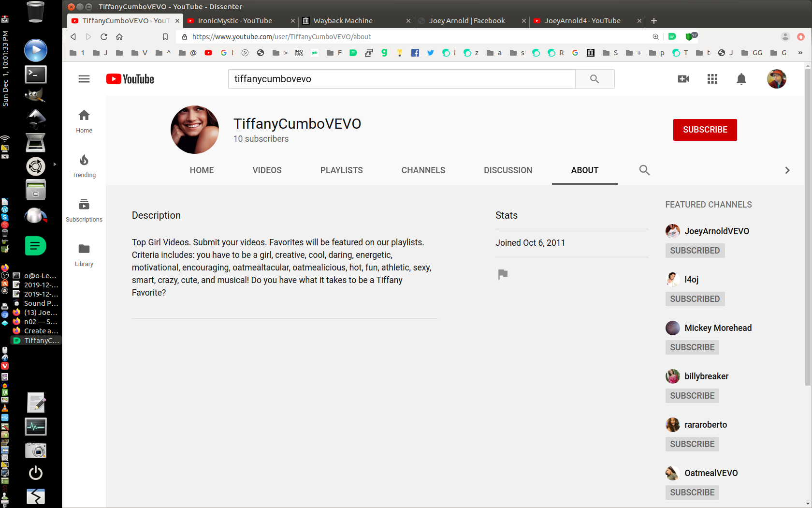The width and height of the screenshot is (812, 508).
Task: Click the red SUBSCRIBE button
Action: click(705, 130)
